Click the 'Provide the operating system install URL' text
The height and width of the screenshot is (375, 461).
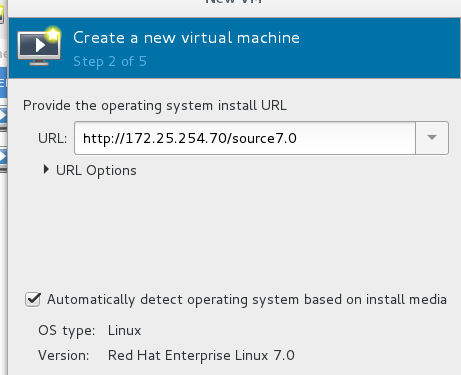(155, 106)
